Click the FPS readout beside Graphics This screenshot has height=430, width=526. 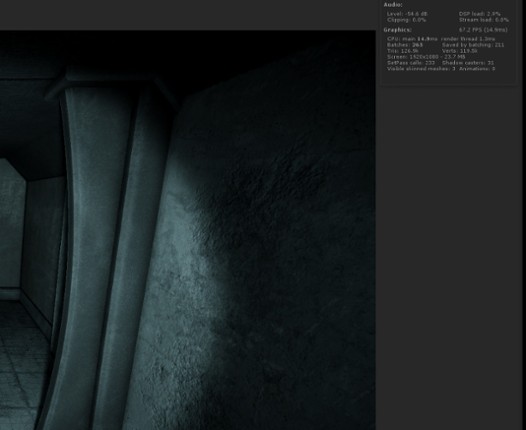pyautogui.click(x=483, y=30)
